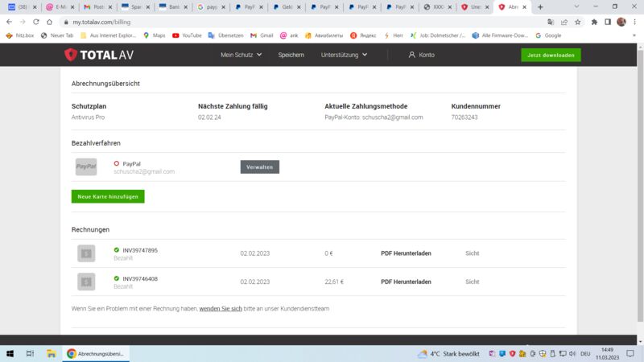
Task: Open the Konto user icon
Action: point(411,55)
